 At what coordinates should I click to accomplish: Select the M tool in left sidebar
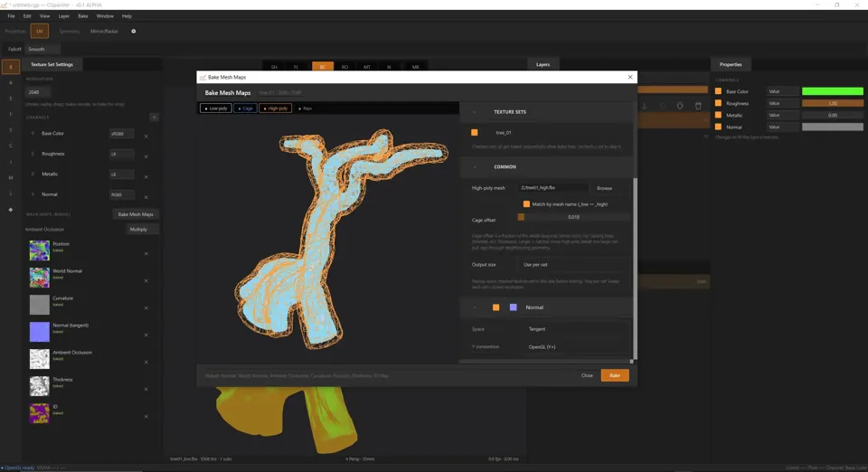click(11, 177)
